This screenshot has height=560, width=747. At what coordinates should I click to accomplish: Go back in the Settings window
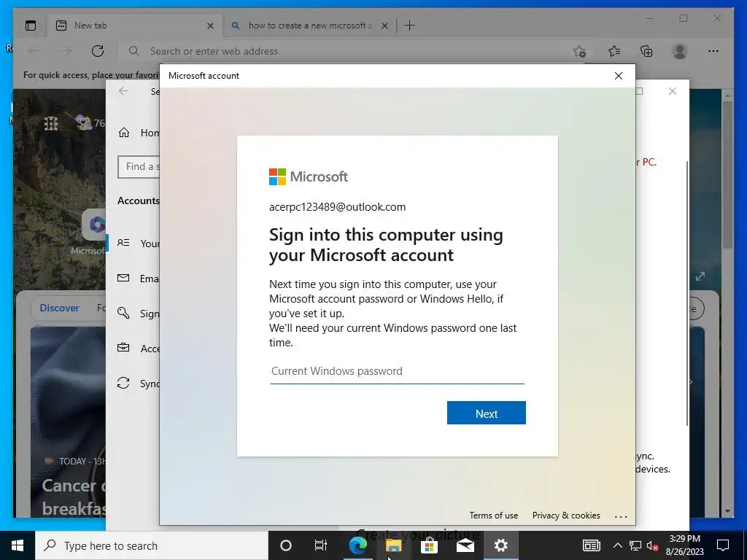tap(123, 91)
